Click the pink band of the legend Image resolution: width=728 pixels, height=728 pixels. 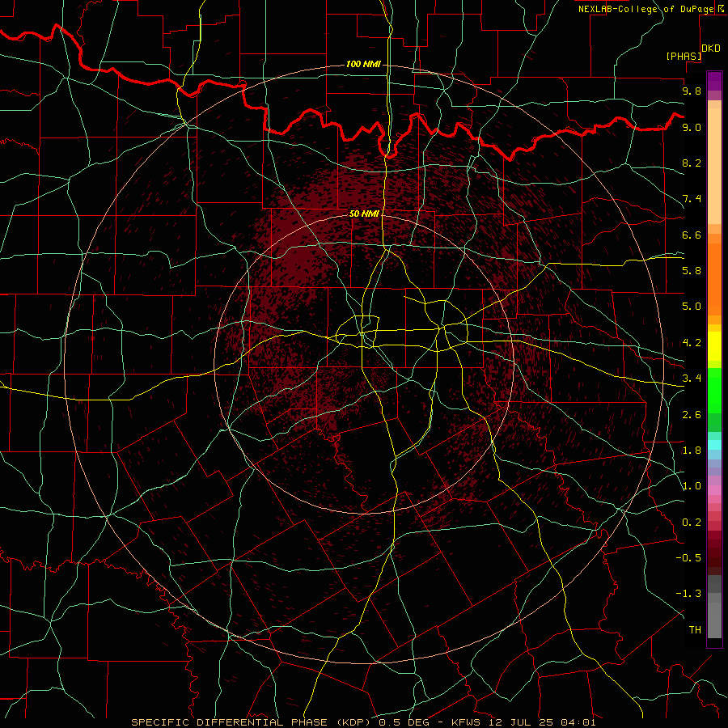click(714, 490)
